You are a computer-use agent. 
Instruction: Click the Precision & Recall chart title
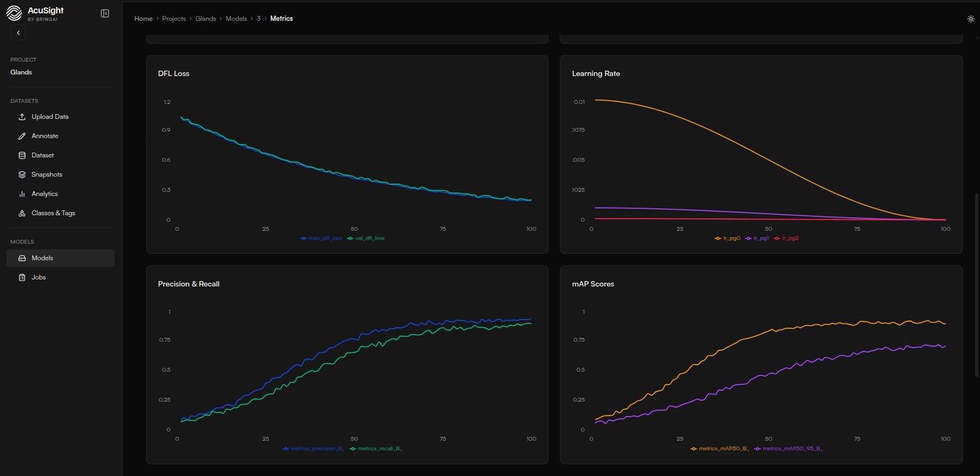188,284
